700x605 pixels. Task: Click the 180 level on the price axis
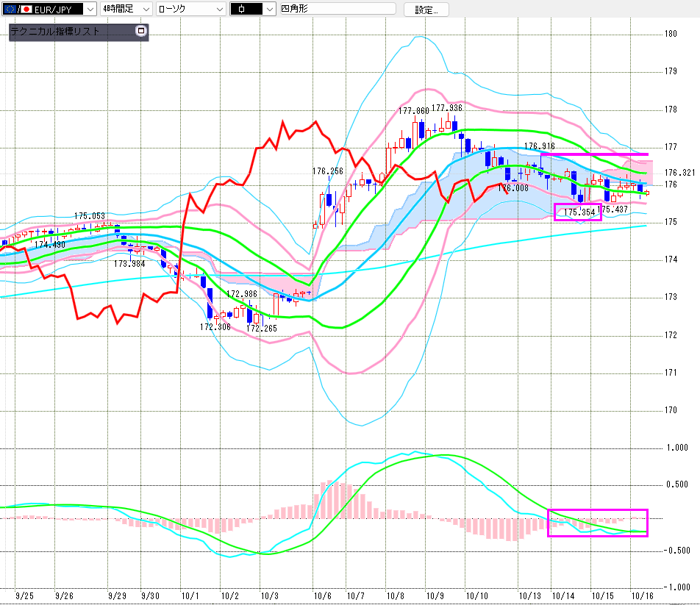pyautogui.click(x=671, y=34)
